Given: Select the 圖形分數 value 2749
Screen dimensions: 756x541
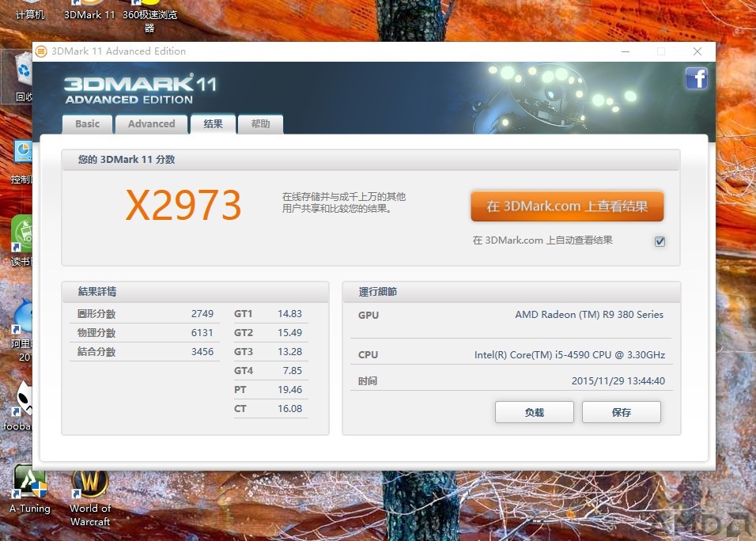Looking at the screenshot, I should (202, 314).
